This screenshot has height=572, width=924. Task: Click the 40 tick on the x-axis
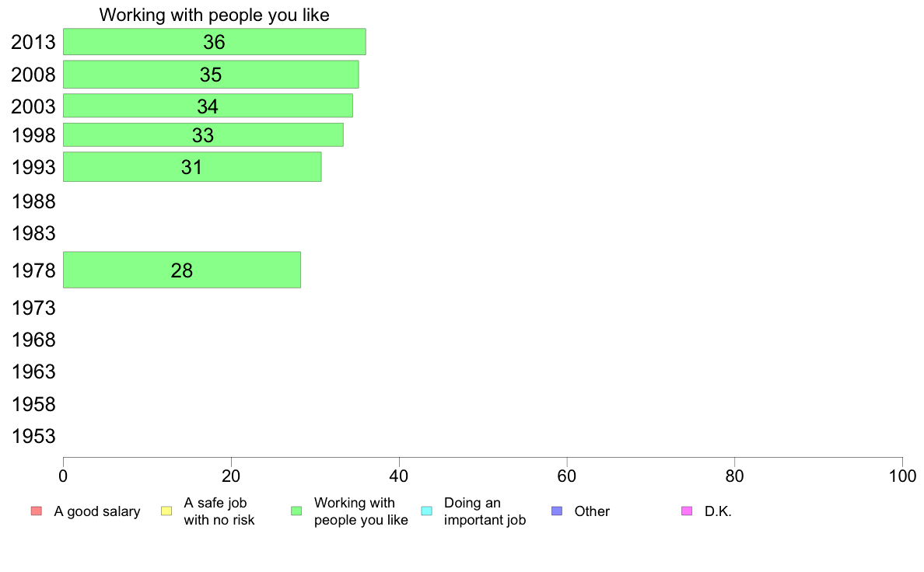coord(399,476)
